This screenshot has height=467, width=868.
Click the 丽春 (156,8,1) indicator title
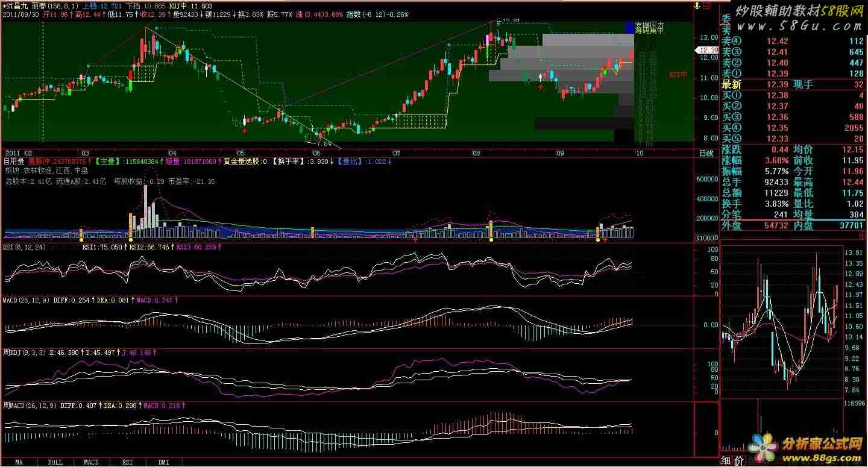54,5
